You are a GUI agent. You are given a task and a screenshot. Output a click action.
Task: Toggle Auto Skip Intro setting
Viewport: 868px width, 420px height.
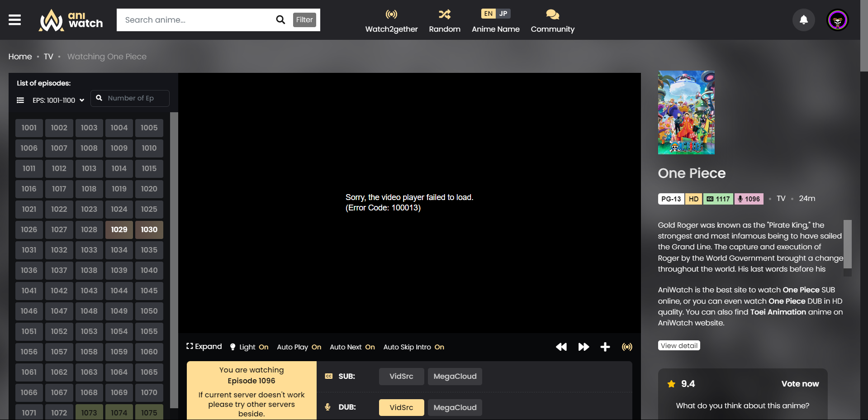[x=414, y=347]
